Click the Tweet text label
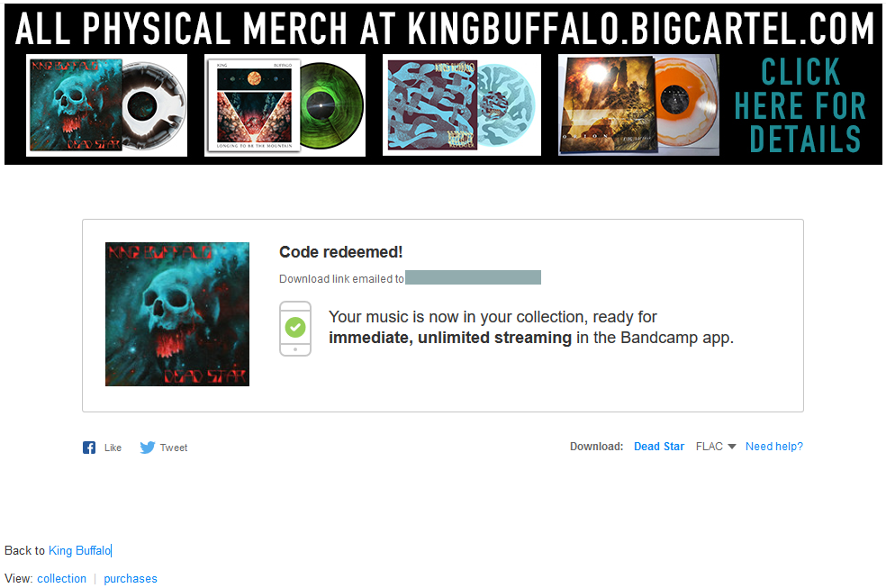The width and height of the screenshot is (886, 588). 174,448
